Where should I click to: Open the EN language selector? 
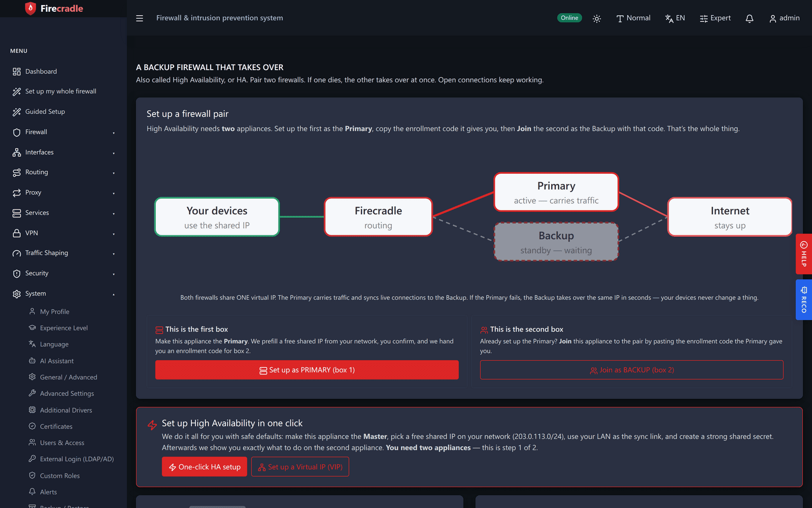click(x=675, y=18)
